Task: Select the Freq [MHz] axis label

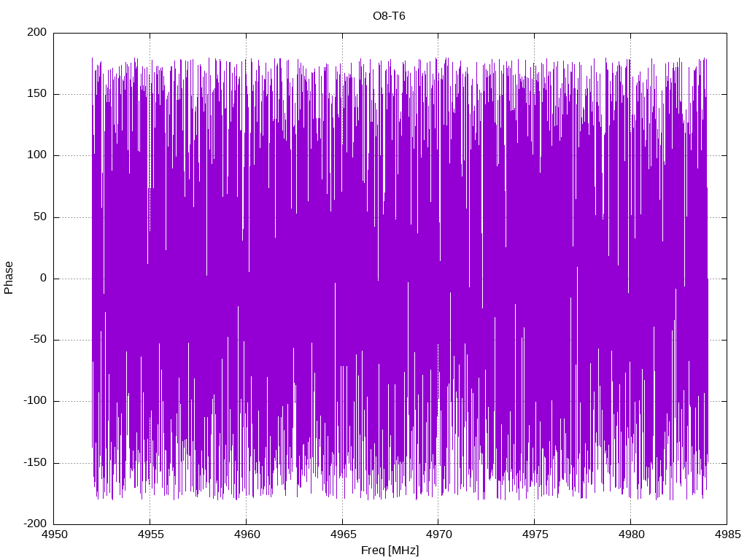Action: [x=390, y=551]
